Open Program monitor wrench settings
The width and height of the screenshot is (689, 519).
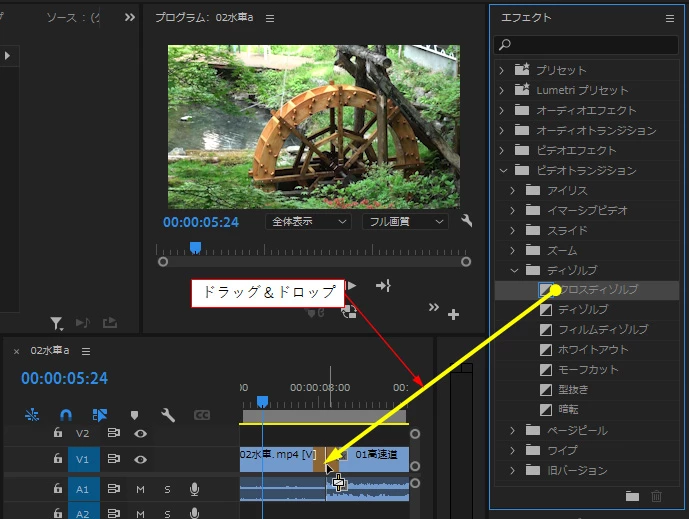[467, 221]
